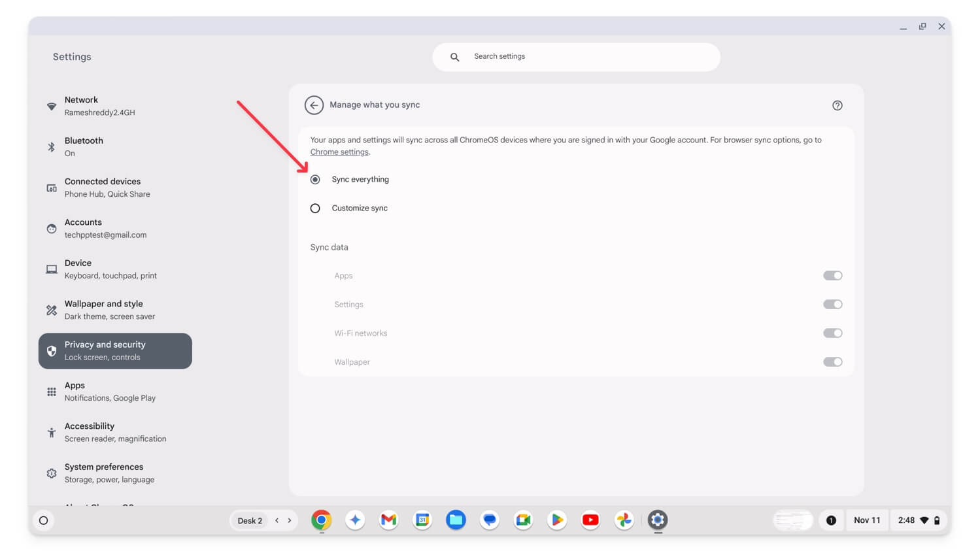Open Network settings section
Screen dimensions: 980x551
point(115,106)
